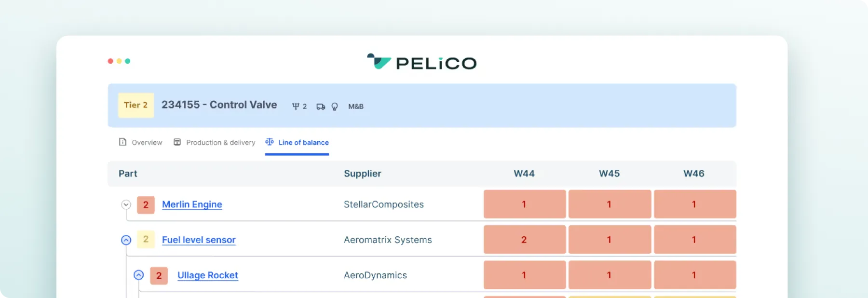The image size is (868, 298).
Task: Switch to the Overview tab
Action: pos(147,142)
